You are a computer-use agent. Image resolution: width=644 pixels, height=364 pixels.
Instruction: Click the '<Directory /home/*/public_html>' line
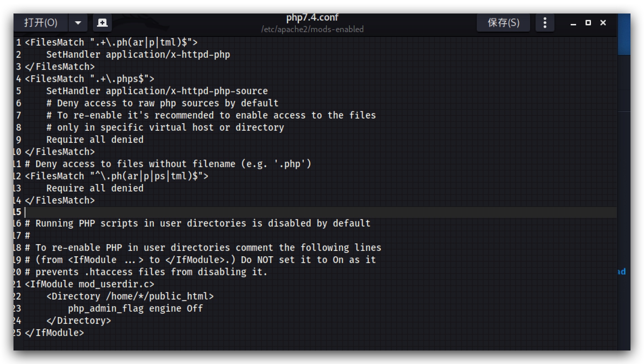click(x=130, y=296)
